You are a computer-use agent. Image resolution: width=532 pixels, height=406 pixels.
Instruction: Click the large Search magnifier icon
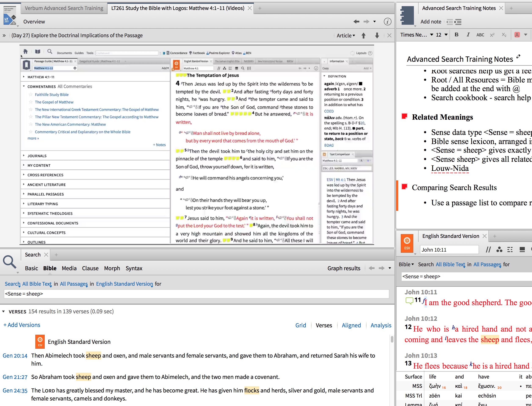coord(10,262)
